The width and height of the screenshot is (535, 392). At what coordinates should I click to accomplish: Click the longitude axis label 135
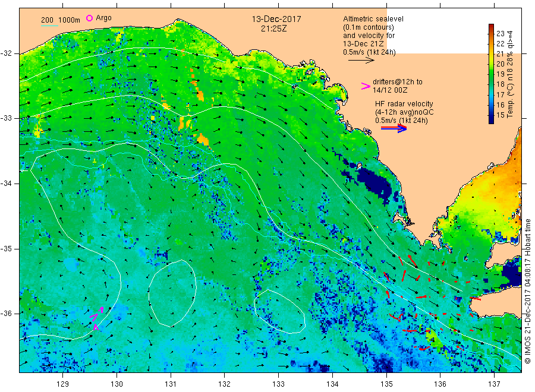(386, 384)
